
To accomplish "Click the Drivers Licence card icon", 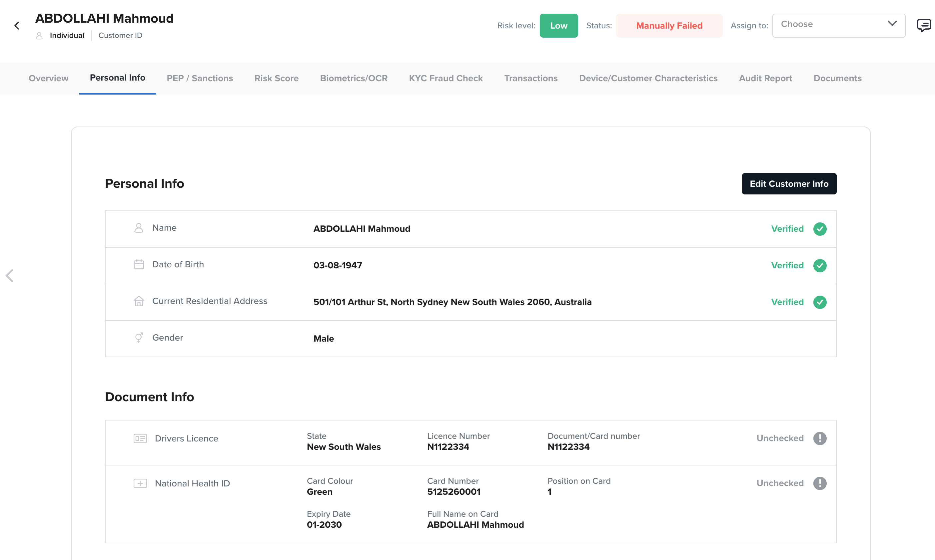I will click(x=140, y=438).
